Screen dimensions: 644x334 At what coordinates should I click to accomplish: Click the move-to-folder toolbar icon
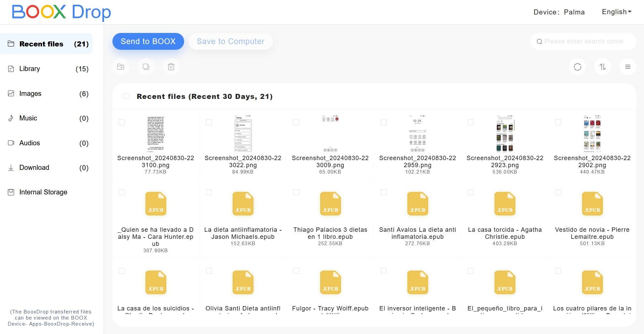[121, 67]
